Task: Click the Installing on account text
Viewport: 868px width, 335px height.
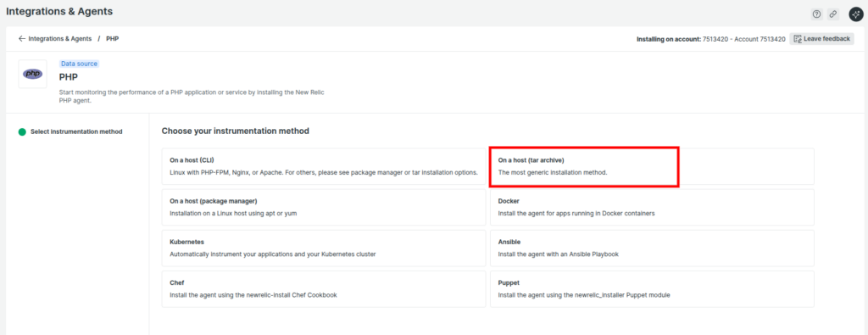Action: (x=711, y=39)
